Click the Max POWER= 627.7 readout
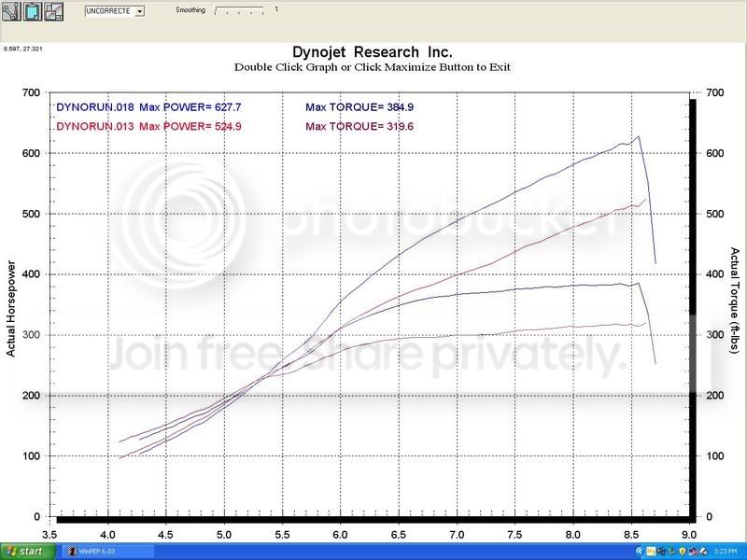 pyautogui.click(x=190, y=107)
